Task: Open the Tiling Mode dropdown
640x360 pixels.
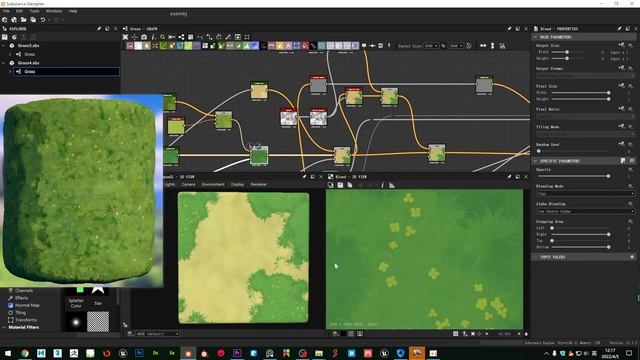Action: (x=585, y=134)
